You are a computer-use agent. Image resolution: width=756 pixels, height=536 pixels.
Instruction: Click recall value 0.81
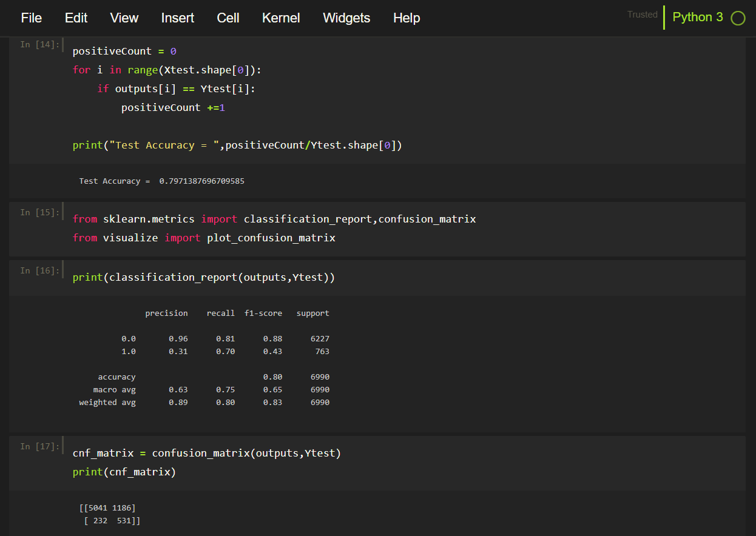coord(226,338)
